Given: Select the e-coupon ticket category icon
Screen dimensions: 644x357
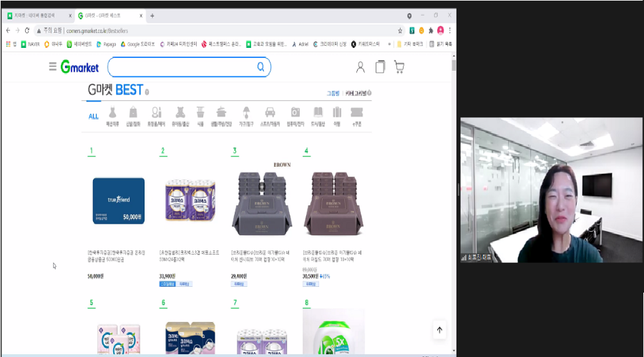Looking at the screenshot, I should 356,117.
